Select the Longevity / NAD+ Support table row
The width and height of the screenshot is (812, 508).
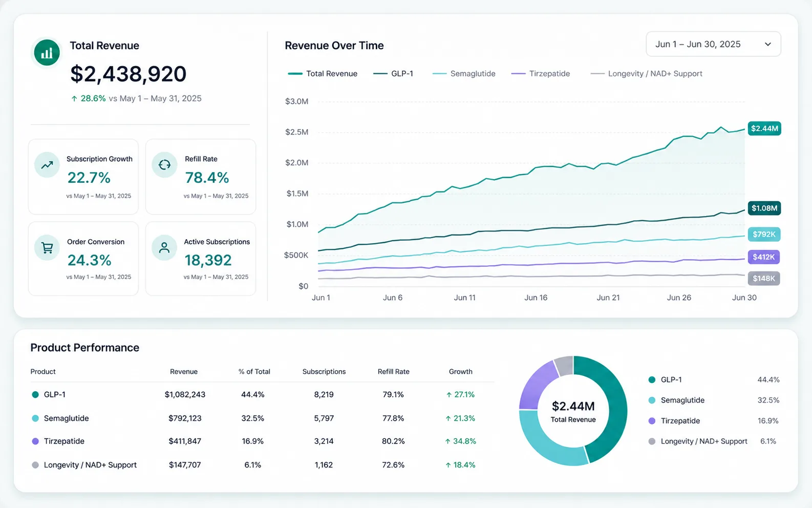(x=262, y=465)
